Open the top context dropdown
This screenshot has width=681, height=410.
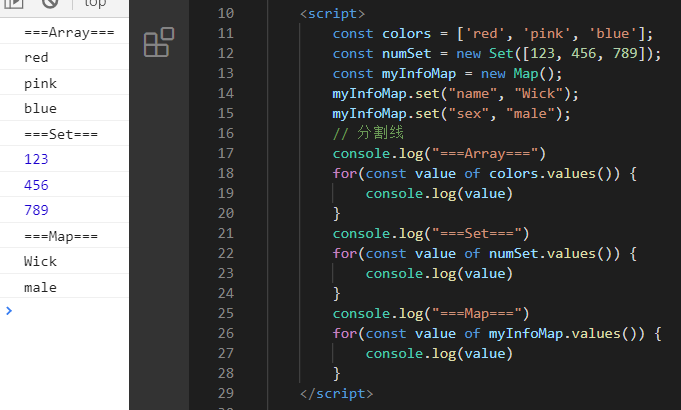click(x=96, y=3)
